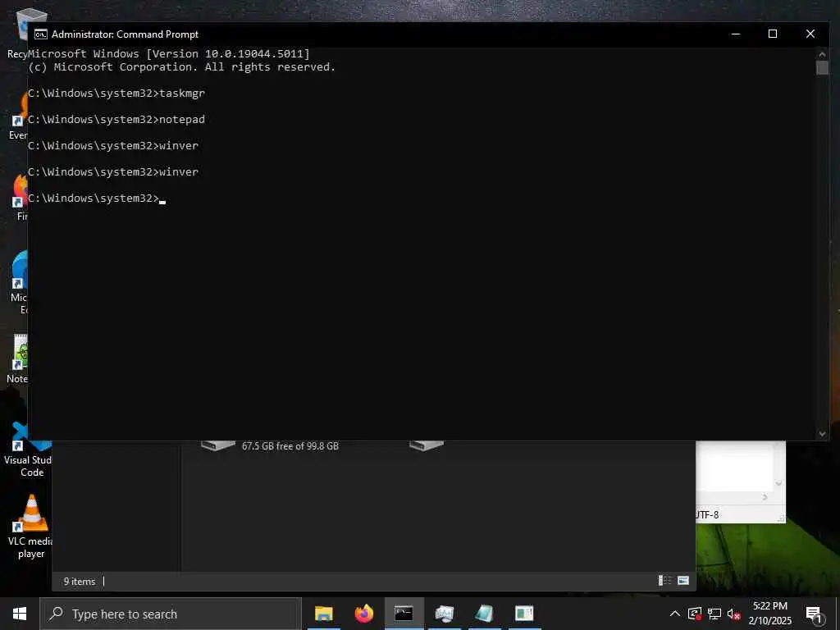Open the muted volume tray icon
Screen dimensions: 840x630
pyautogui.click(x=733, y=614)
